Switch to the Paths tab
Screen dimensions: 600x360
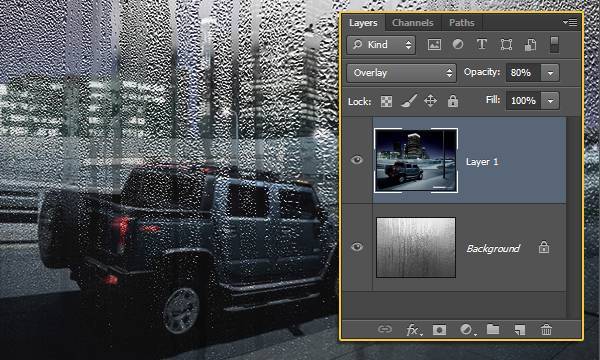[461, 23]
